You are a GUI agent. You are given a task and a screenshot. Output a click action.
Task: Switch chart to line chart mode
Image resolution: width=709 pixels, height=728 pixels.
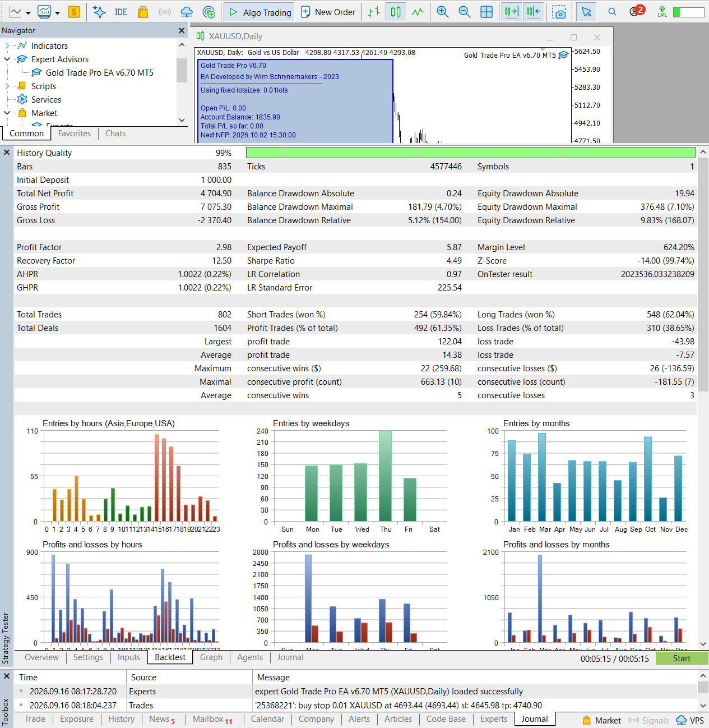(418, 12)
